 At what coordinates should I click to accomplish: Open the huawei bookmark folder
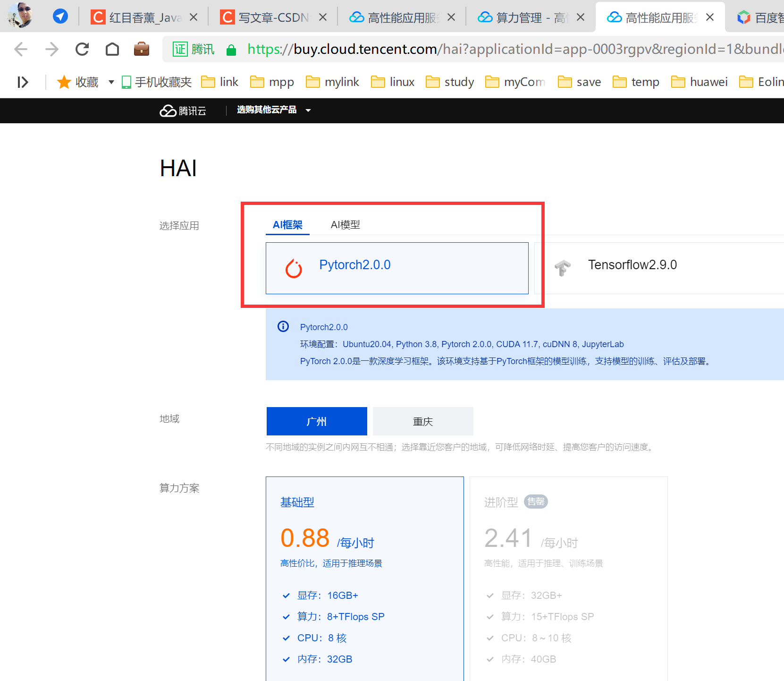(x=700, y=82)
